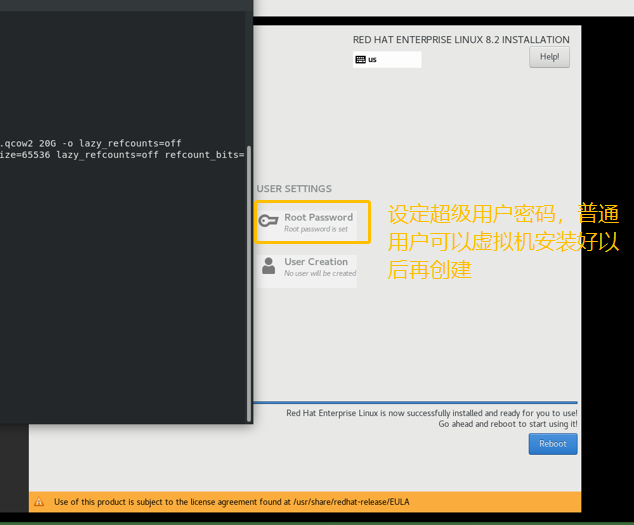The height and width of the screenshot is (525, 634).
Task: Click 'No user will be created' status text
Action: pos(320,273)
